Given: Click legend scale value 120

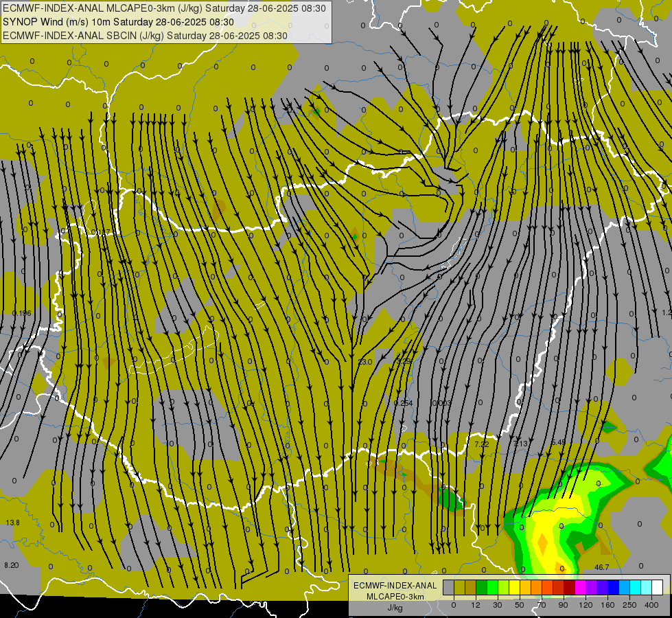Looking at the screenshot, I should [x=586, y=605].
